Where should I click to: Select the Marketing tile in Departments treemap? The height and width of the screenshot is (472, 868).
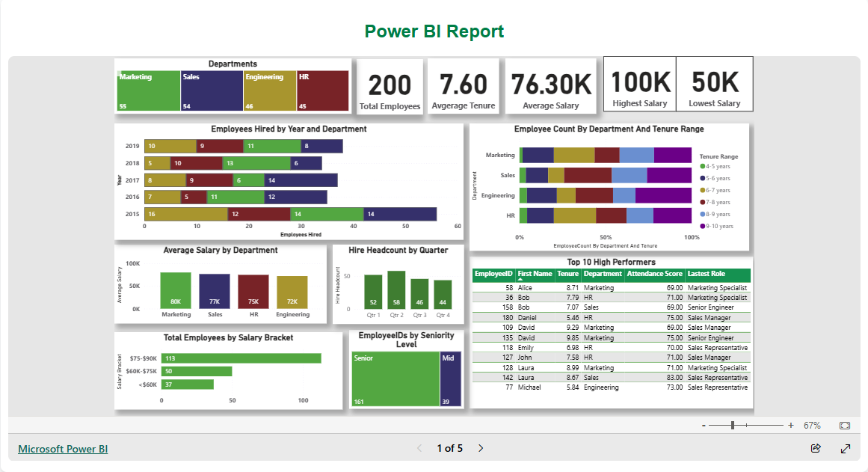(149, 91)
